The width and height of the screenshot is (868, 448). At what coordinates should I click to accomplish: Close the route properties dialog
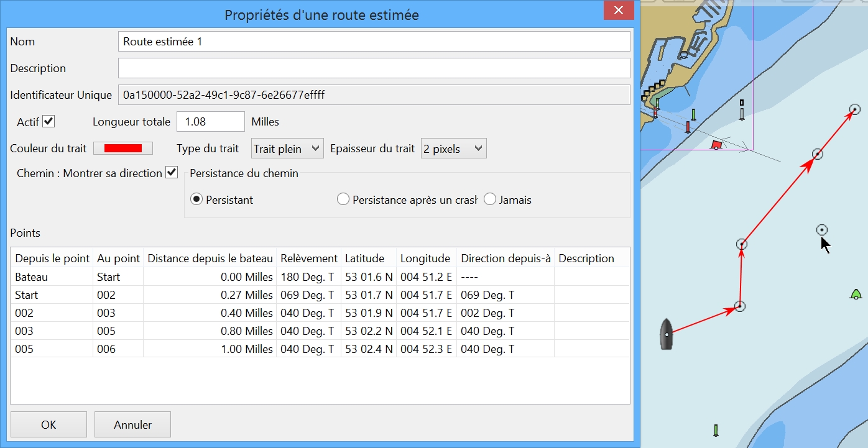tap(618, 10)
